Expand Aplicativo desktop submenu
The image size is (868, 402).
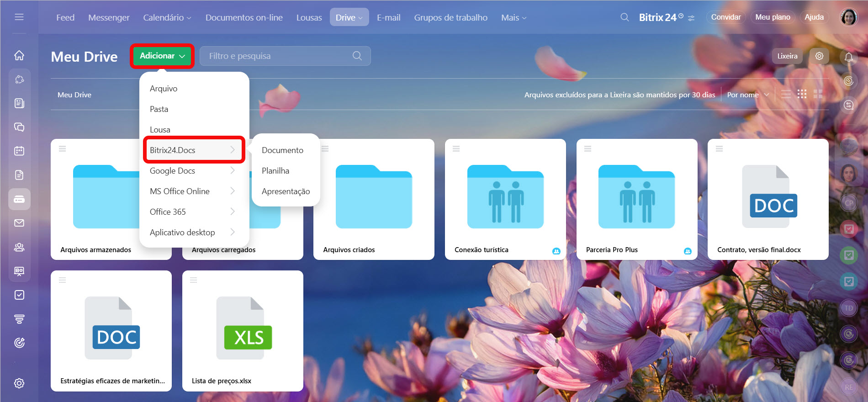194,232
